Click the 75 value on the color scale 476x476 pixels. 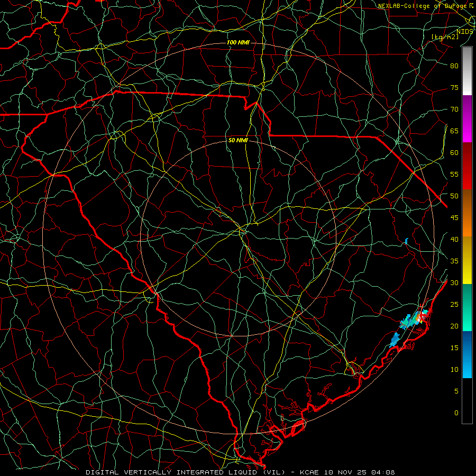pyautogui.click(x=454, y=88)
